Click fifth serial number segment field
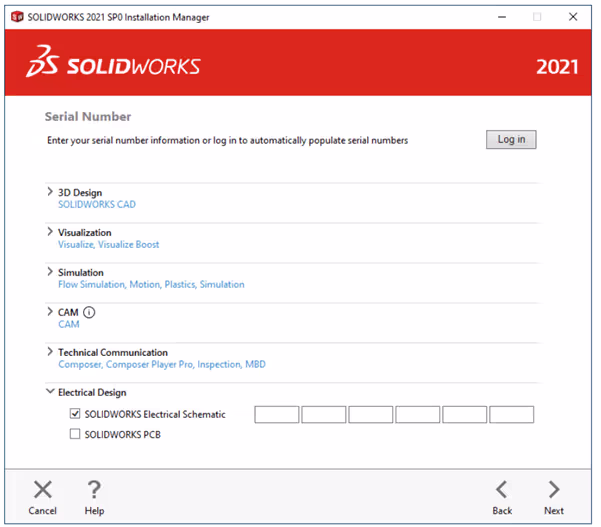Screen dimensions: 601x527 (465, 414)
